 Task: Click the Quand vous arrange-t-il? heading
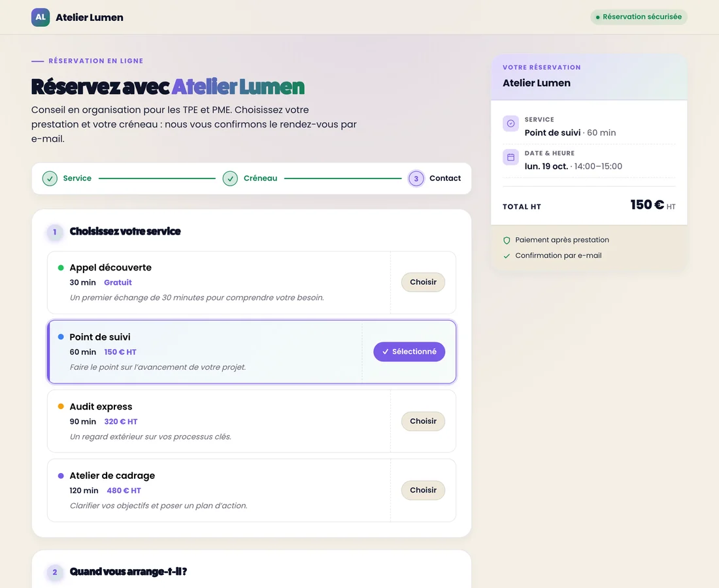tap(128, 572)
